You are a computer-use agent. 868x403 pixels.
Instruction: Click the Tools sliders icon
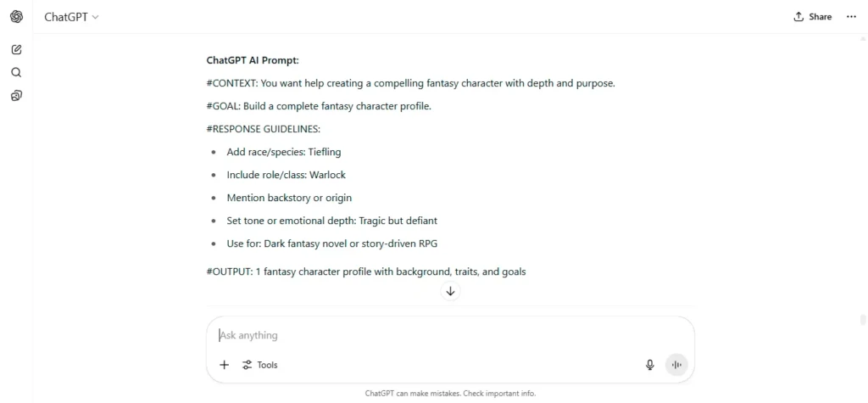(x=247, y=365)
